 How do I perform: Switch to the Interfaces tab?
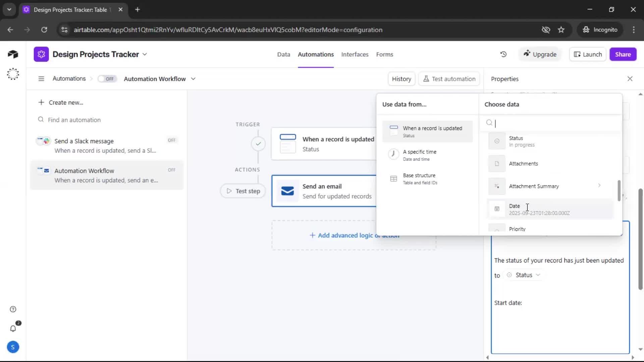355,54
